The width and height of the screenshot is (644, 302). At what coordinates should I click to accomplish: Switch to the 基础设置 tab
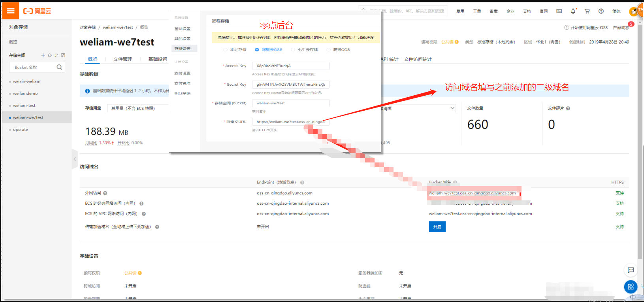(x=158, y=59)
